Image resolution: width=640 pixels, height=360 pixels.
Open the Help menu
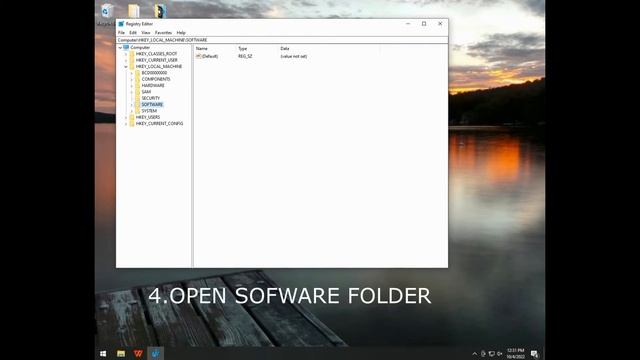point(181,32)
